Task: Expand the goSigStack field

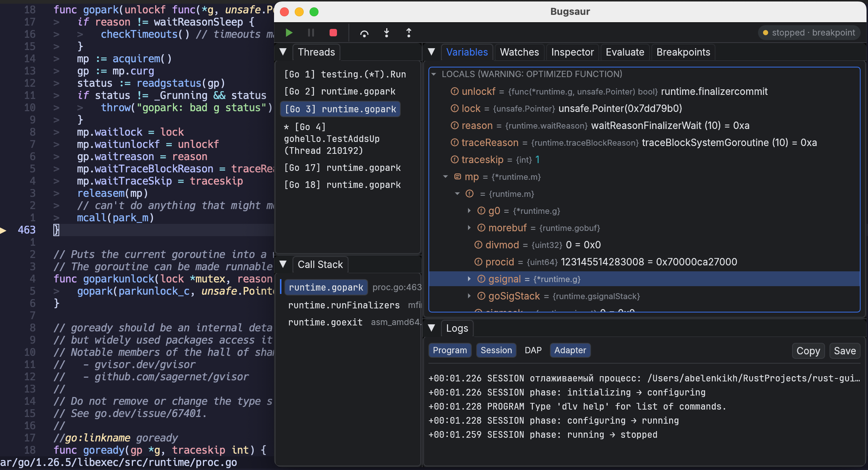Action: 469,296
